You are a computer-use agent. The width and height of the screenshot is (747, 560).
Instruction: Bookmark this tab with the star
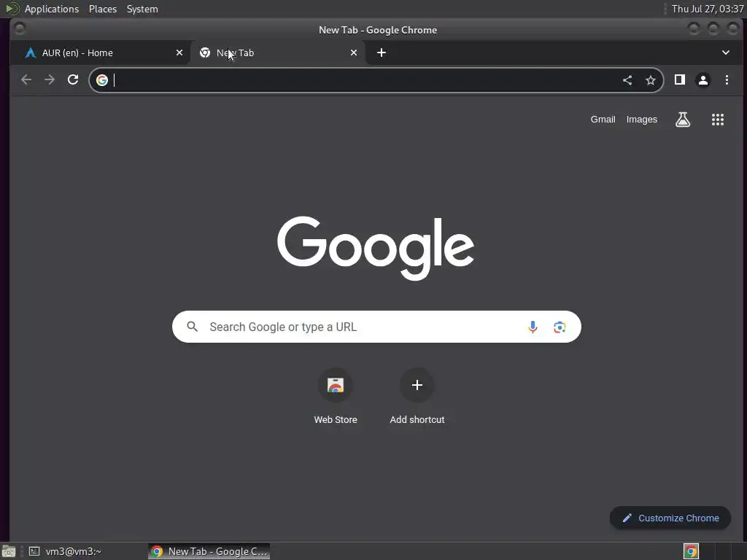point(651,80)
